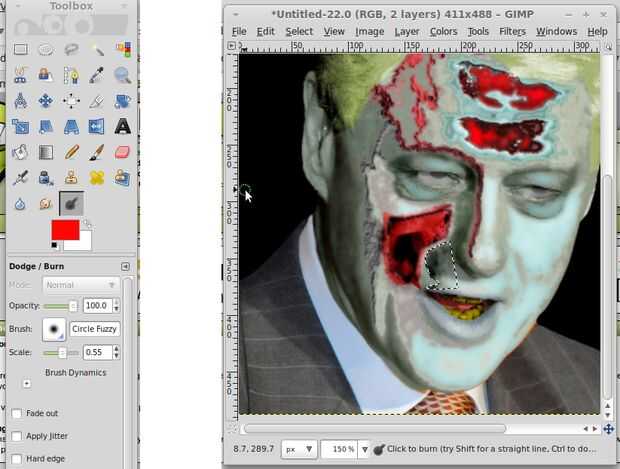
Task: Enable the Fade out checkbox
Action: coord(17,414)
